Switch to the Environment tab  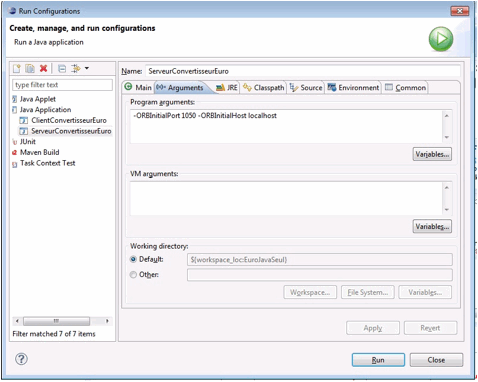coord(353,88)
